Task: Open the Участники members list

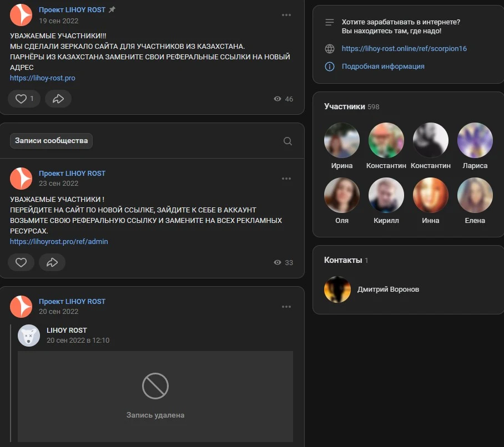Action: click(352, 106)
